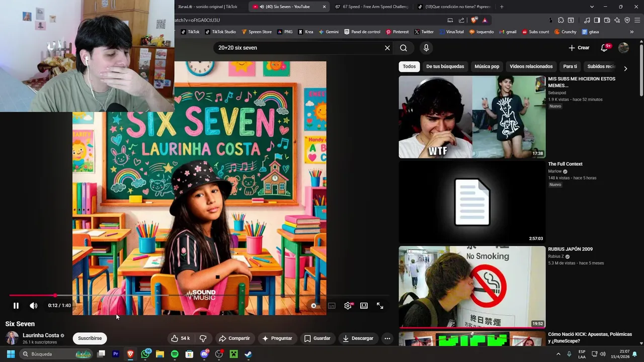Start voice search with the microphone

(x=426, y=48)
